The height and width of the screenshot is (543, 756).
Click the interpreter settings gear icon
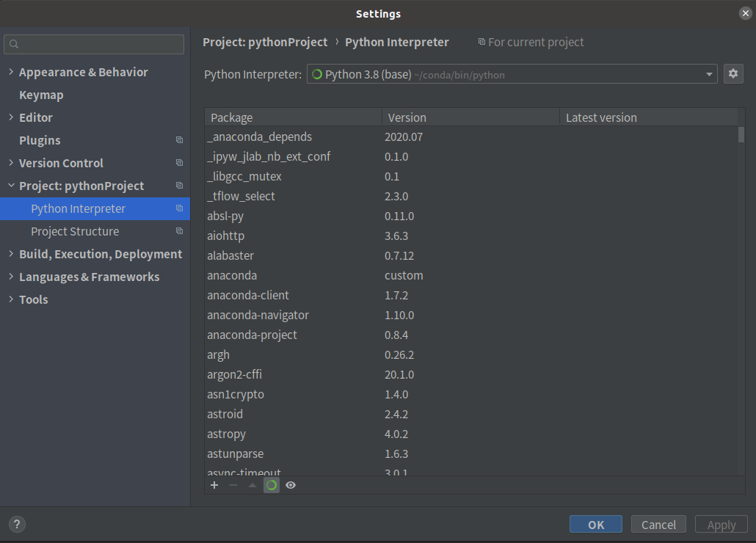[x=733, y=73]
